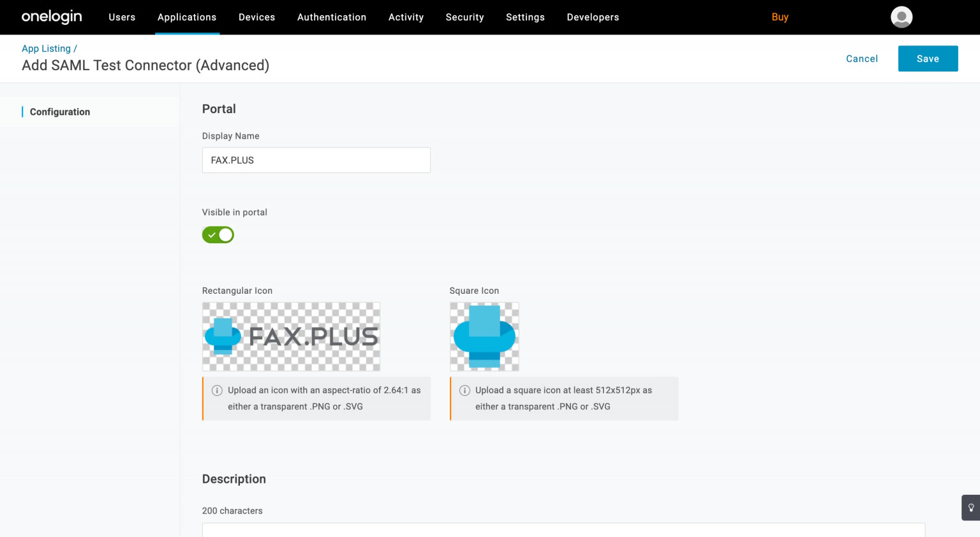Click the Display Name input field
The image size is (980, 537).
pos(316,160)
